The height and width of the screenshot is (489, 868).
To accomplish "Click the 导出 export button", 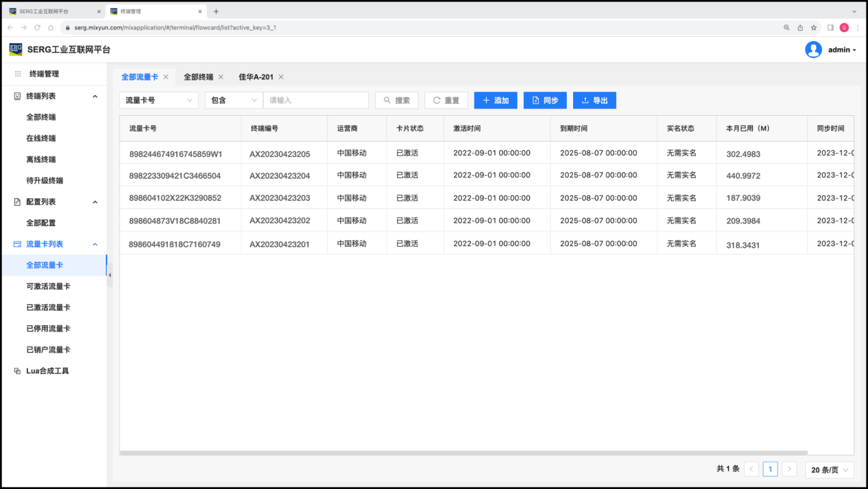I will (594, 101).
